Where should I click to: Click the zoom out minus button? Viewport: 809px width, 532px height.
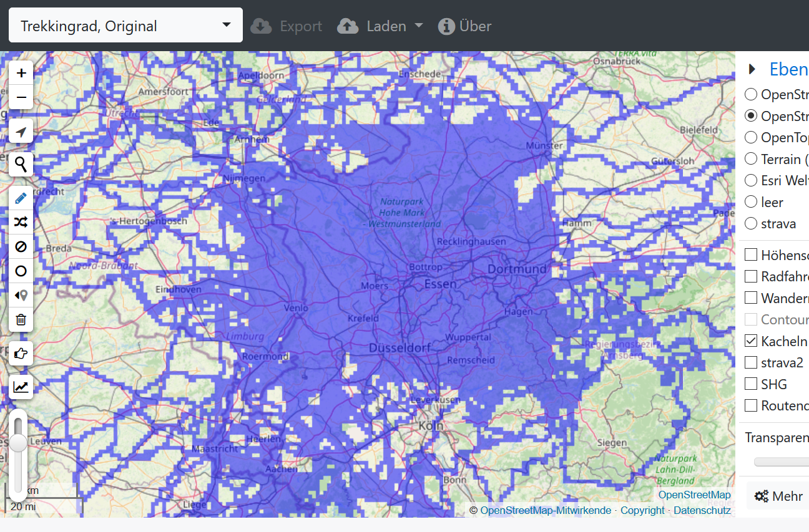(x=21, y=98)
